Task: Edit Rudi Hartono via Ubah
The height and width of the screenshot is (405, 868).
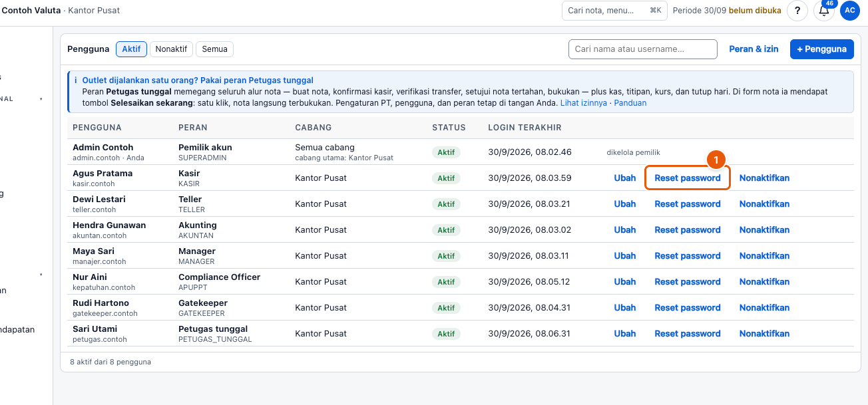Action: [x=625, y=308]
